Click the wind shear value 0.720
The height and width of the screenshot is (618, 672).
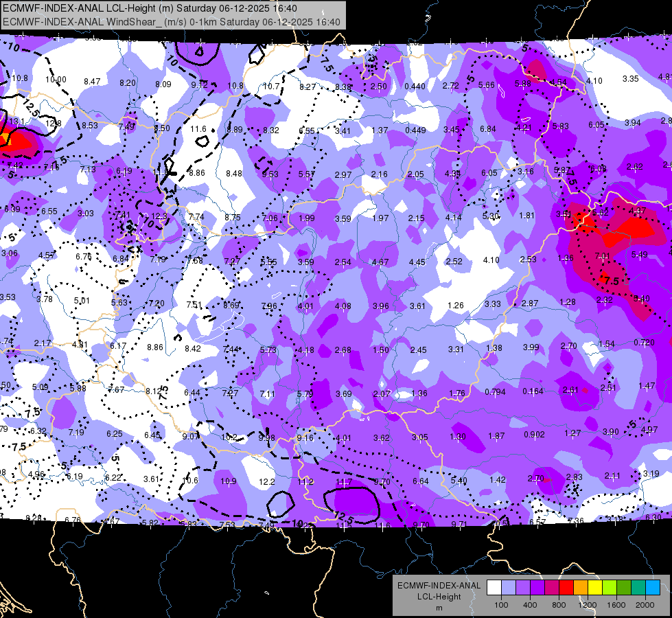click(x=644, y=342)
